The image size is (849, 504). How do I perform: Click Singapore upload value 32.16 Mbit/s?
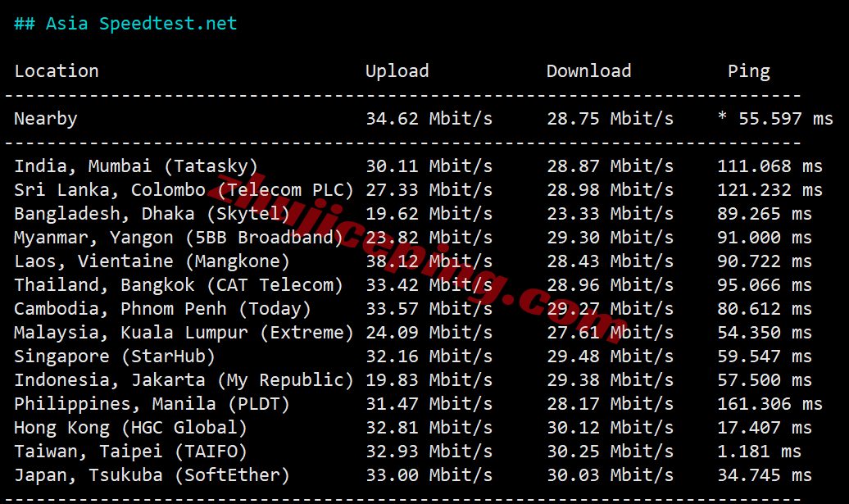[429, 356]
